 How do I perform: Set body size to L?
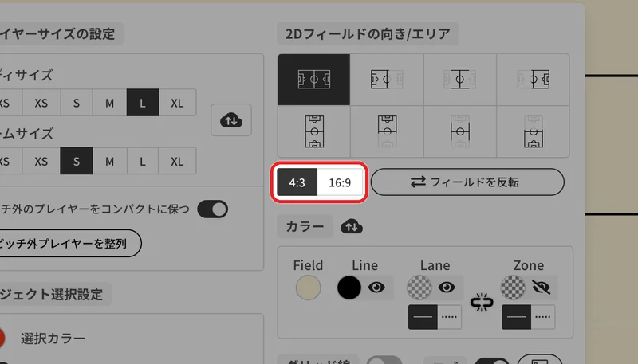coord(143,103)
